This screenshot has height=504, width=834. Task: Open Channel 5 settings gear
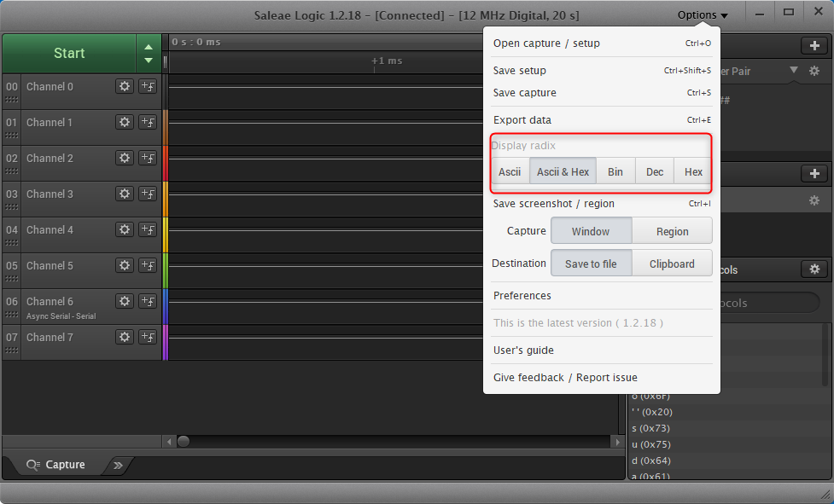(125, 265)
